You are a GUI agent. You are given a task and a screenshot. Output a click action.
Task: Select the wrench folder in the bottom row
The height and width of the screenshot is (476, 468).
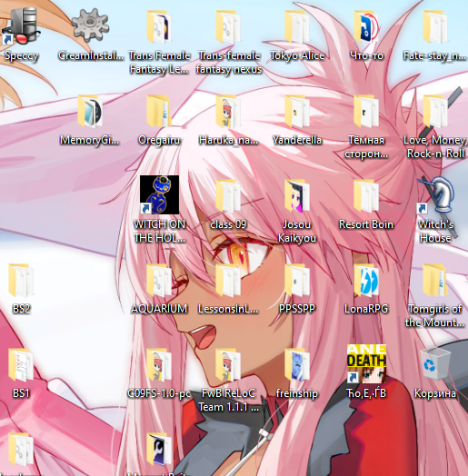[159, 450]
